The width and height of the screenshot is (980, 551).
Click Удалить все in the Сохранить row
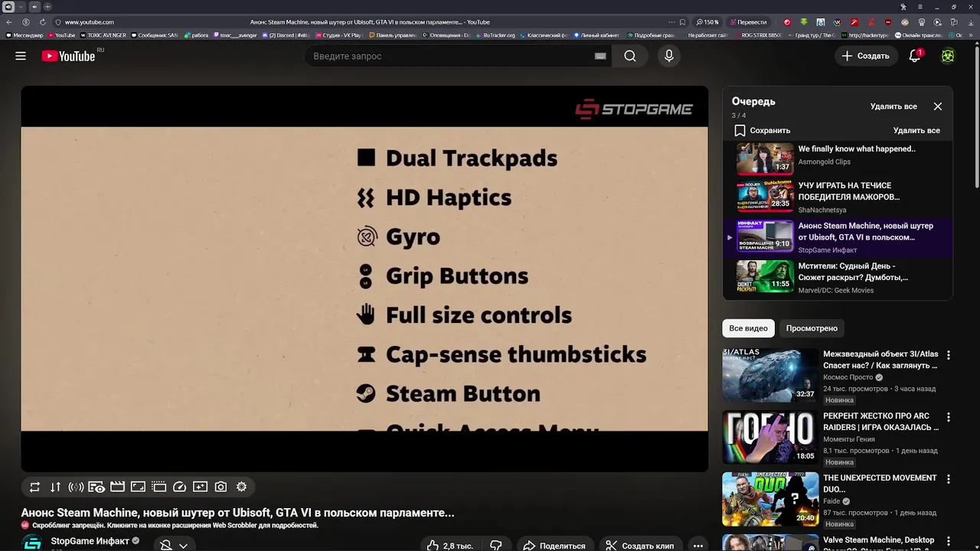[916, 130]
